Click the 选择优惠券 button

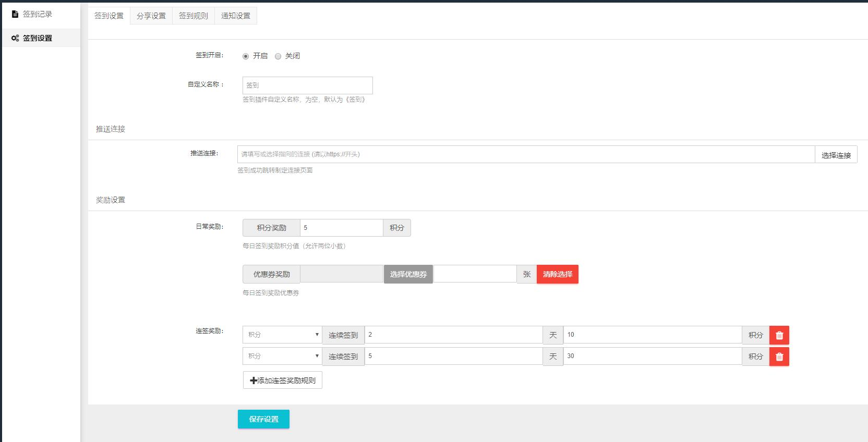click(408, 274)
